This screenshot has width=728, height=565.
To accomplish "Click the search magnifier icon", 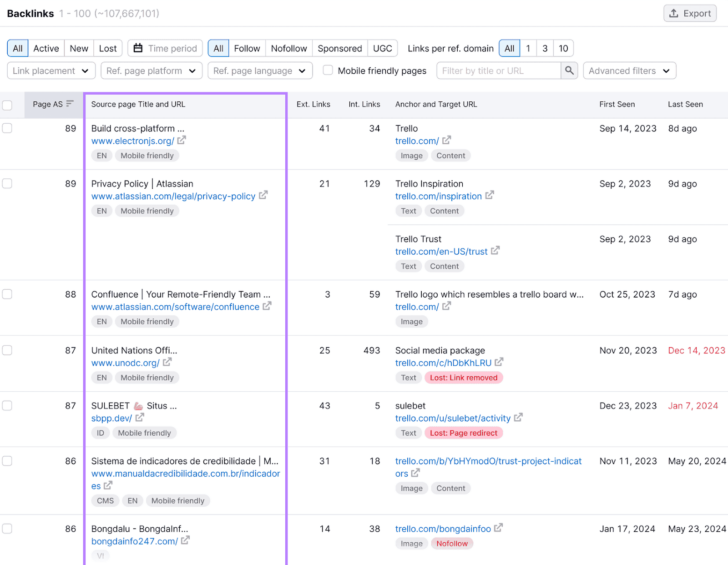I will point(569,71).
